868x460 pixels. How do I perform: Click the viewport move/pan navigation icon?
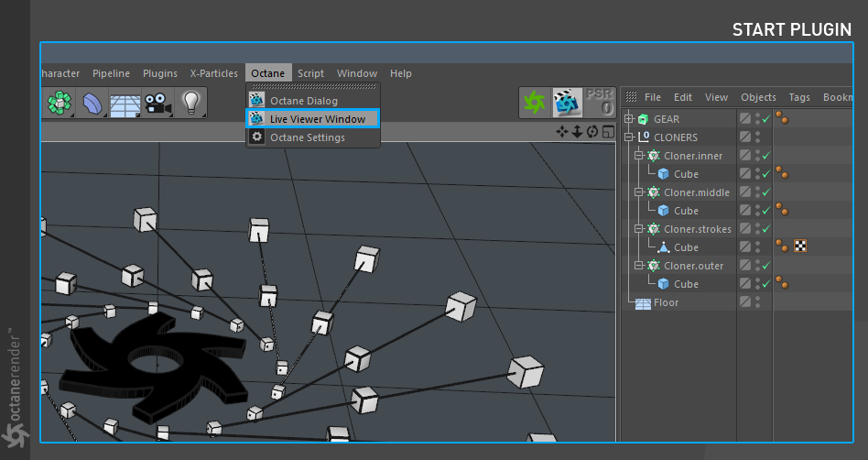click(x=562, y=131)
